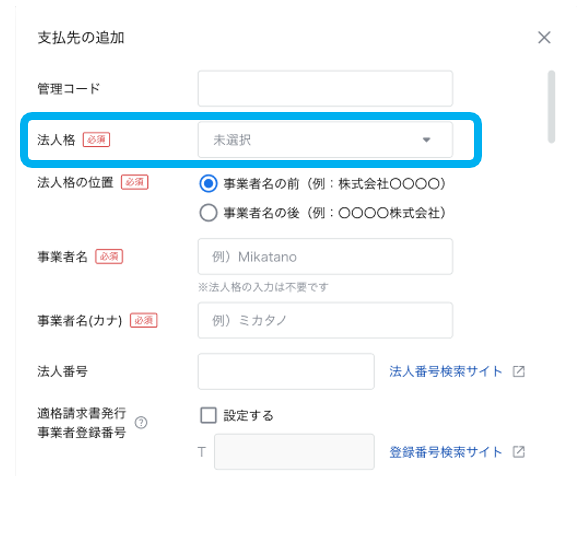Click the 法人番号 input field
The height and width of the screenshot is (537, 582).
point(286,371)
